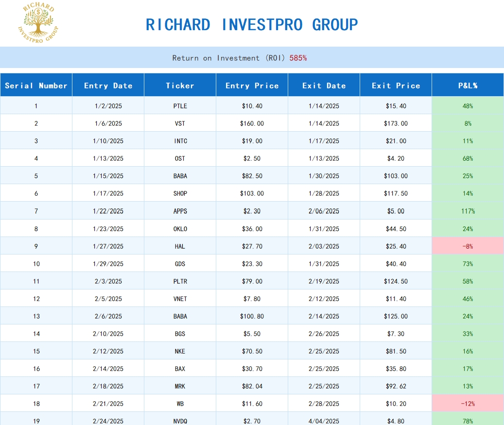Click BABA ticker in serial number 13 row
This screenshot has height=425, width=504.
(180, 316)
